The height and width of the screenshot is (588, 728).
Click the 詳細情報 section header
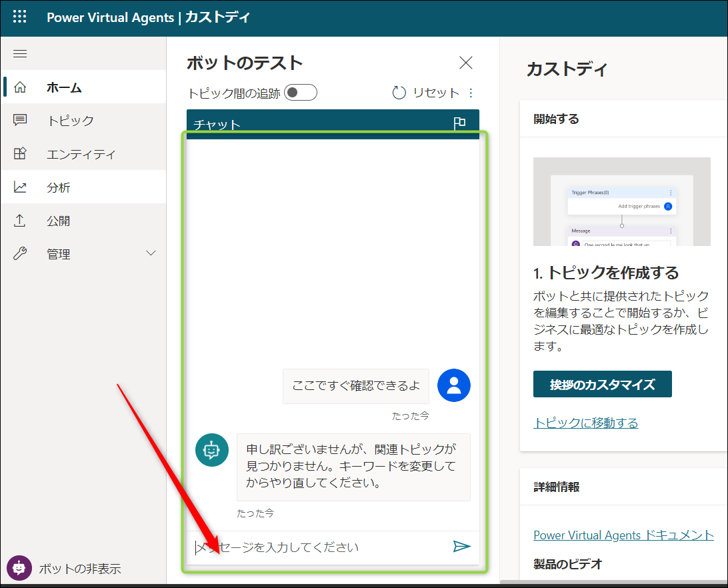556,487
